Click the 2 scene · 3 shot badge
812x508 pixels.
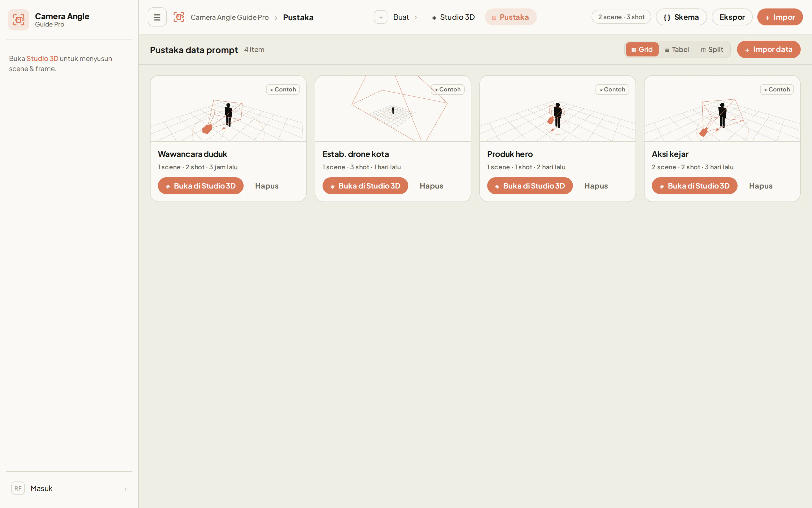point(621,17)
